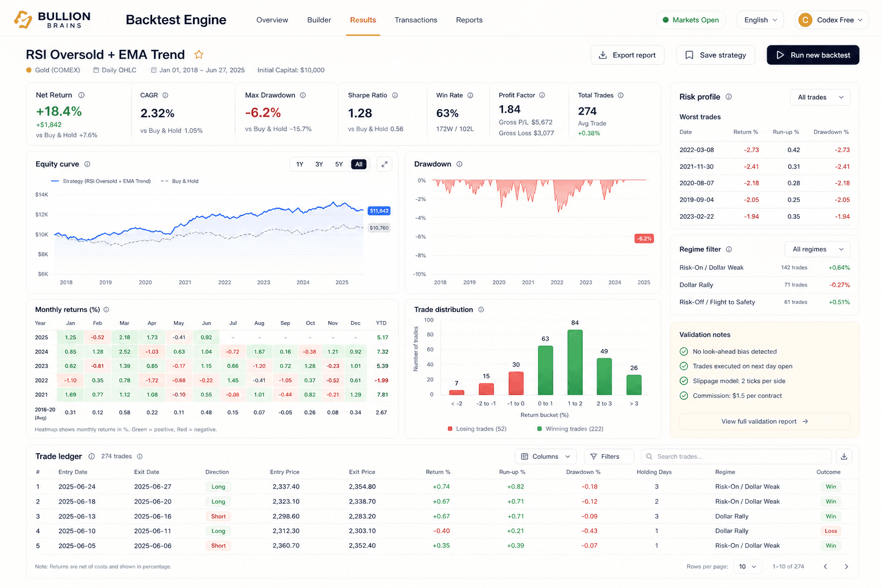Open the All regimes filter dropdown
Image resolution: width=882 pixels, height=588 pixels.
818,249
